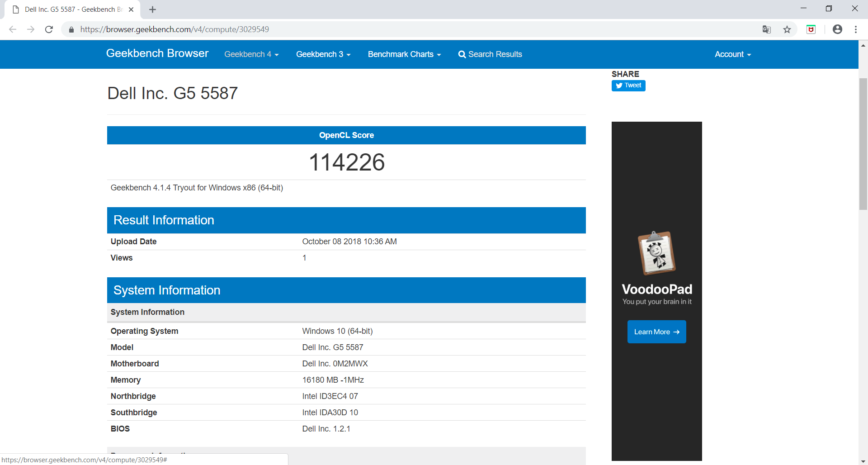This screenshot has height=465, width=868.
Task: Click the vertical scrollbar thumb
Action: coord(863,144)
